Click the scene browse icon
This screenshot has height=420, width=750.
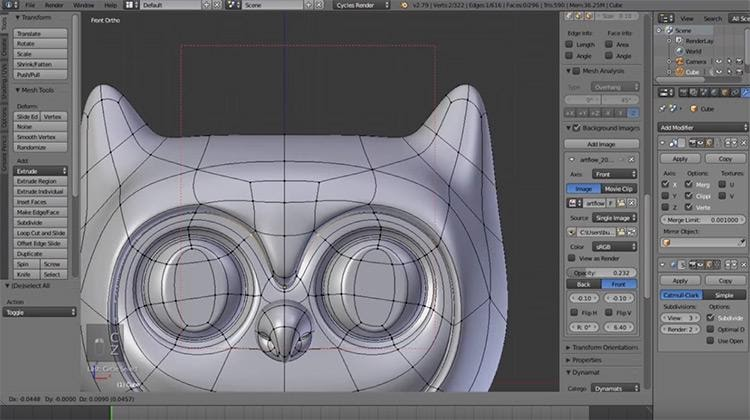pyautogui.click(x=233, y=5)
